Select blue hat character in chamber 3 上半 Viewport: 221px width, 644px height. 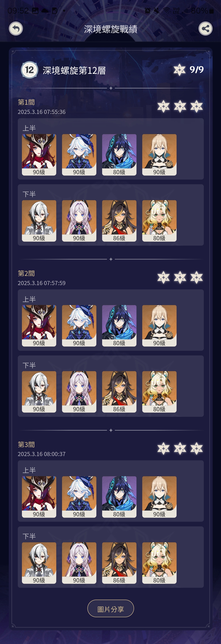79,497
